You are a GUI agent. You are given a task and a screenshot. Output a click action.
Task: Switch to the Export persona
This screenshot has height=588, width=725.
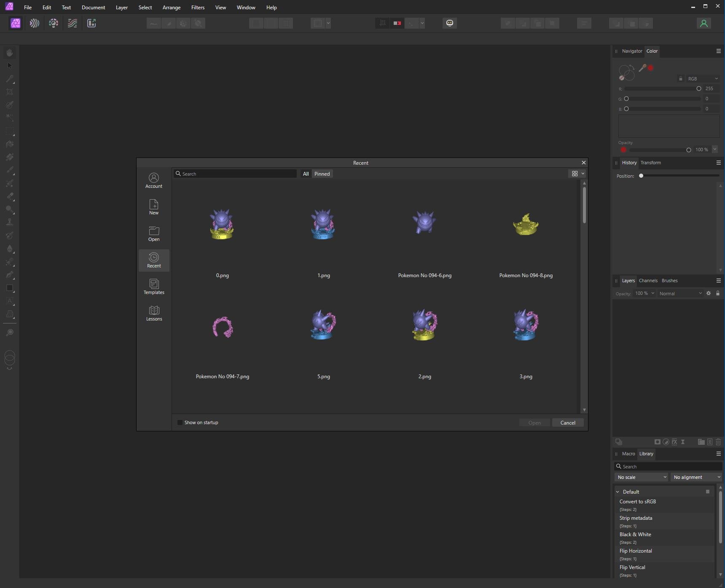[91, 23]
